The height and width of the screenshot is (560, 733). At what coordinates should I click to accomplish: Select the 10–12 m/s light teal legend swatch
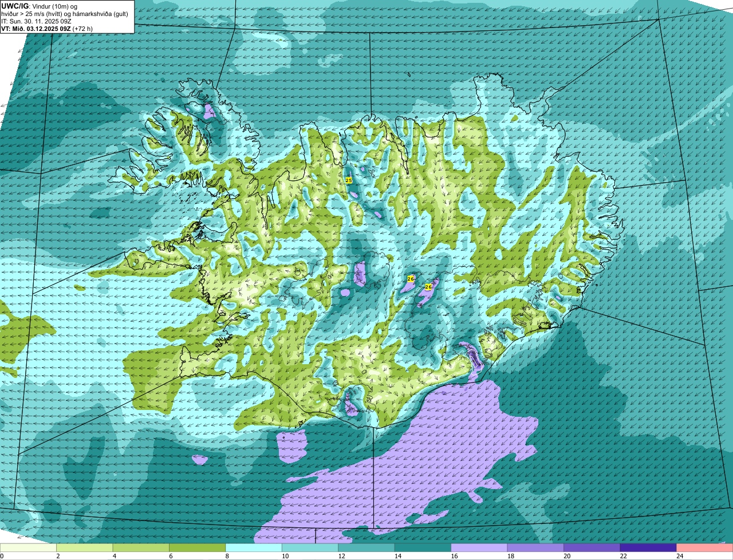click(x=310, y=547)
